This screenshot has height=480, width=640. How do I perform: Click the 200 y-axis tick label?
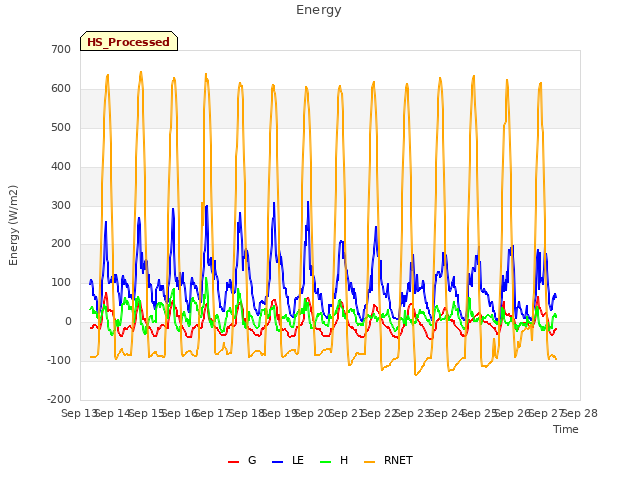point(61,244)
